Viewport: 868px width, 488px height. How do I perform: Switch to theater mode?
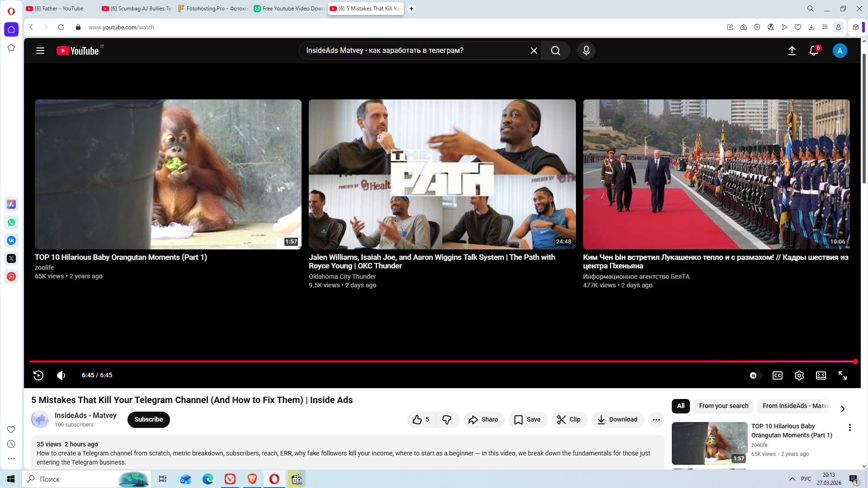821,375
